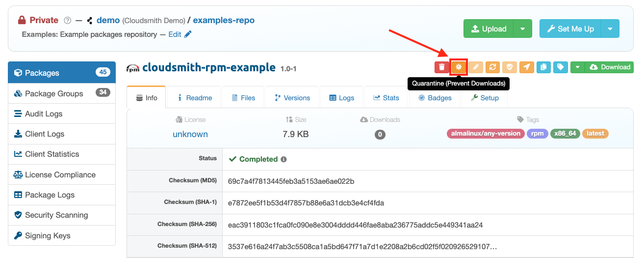Click the SHA-256 checksum value eac3911803c1…

click(x=356, y=225)
